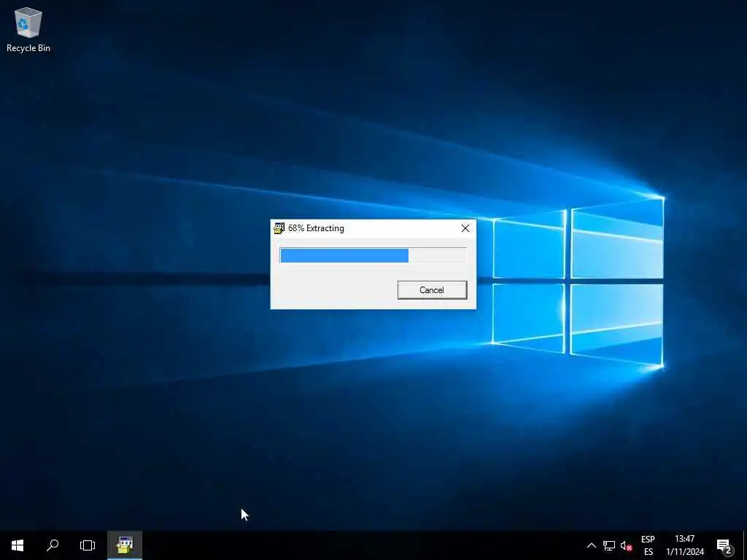The height and width of the screenshot is (560, 747).
Task: Show hidden system tray icons
Action: pyautogui.click(x=591, y=545)
